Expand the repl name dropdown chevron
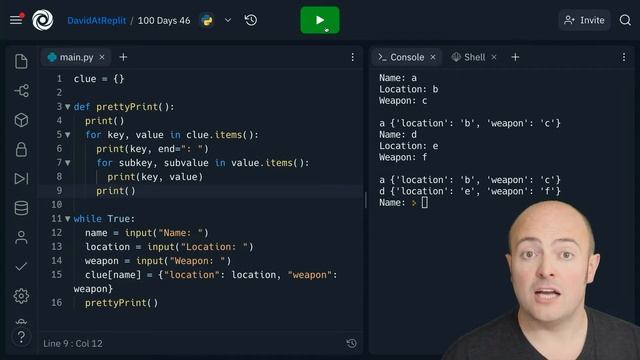This screenshot has width=640, height=360. tap(228, 20)
